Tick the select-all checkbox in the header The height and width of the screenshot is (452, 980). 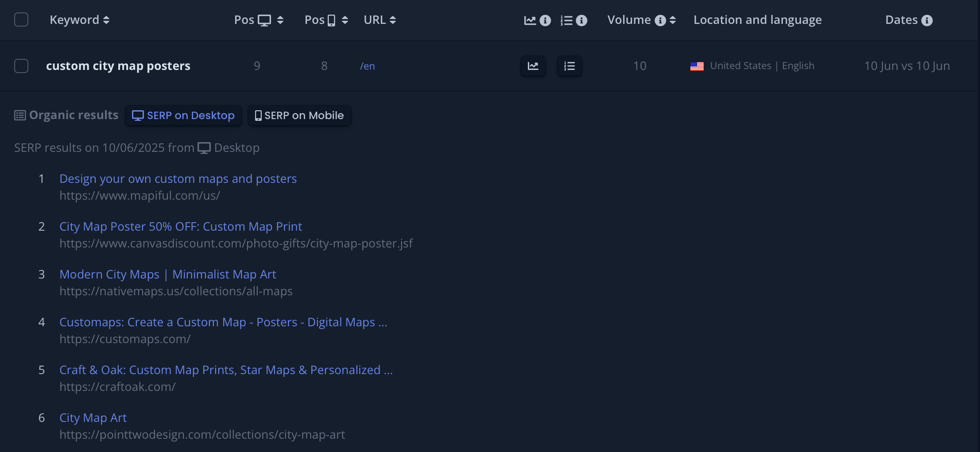click(21, 19)
